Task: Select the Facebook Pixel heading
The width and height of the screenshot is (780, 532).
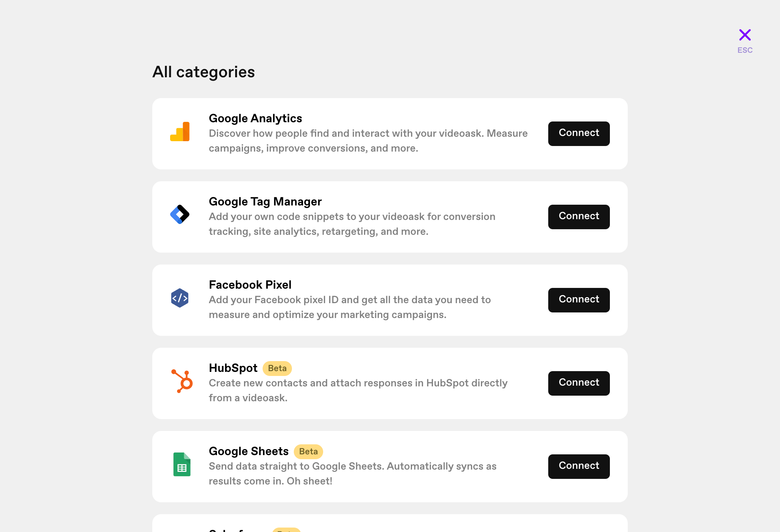Action: (250, 285)
